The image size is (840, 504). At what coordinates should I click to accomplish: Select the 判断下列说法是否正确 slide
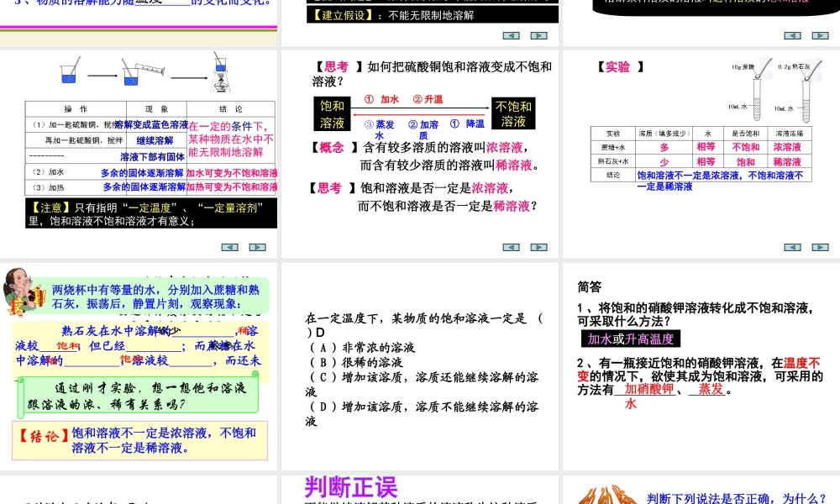click(x=701, y=490)
